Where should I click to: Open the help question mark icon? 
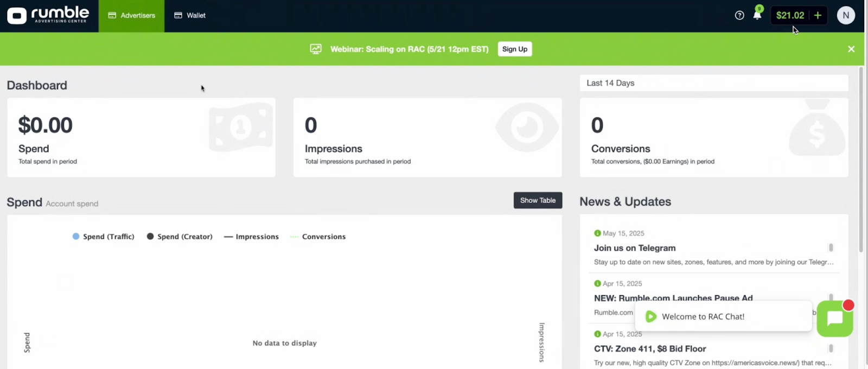[x=739, y=15]
